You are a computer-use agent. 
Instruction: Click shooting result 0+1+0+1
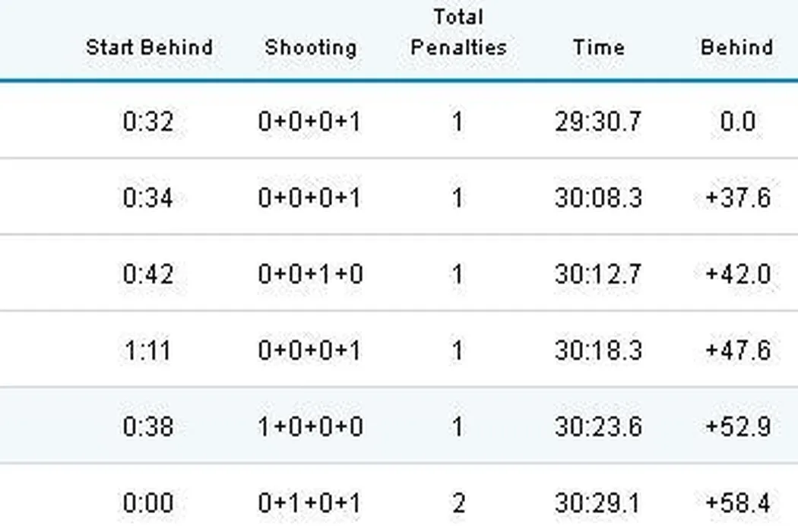tap(310, 502)
